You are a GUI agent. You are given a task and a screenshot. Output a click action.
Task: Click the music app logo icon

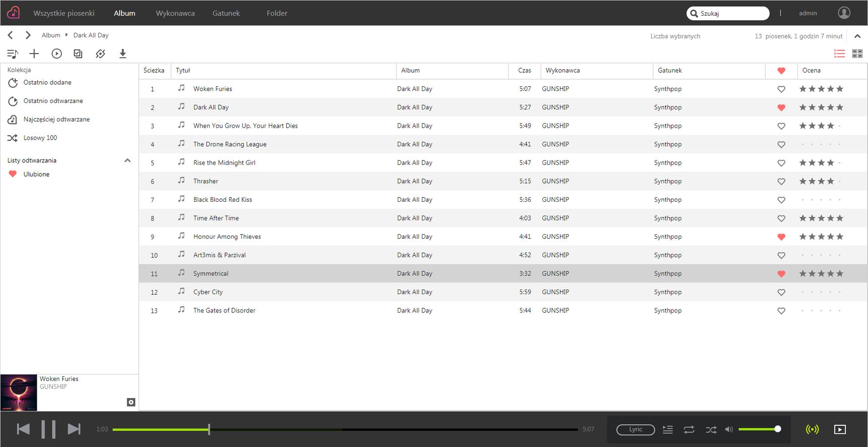[x=13, y=13]
